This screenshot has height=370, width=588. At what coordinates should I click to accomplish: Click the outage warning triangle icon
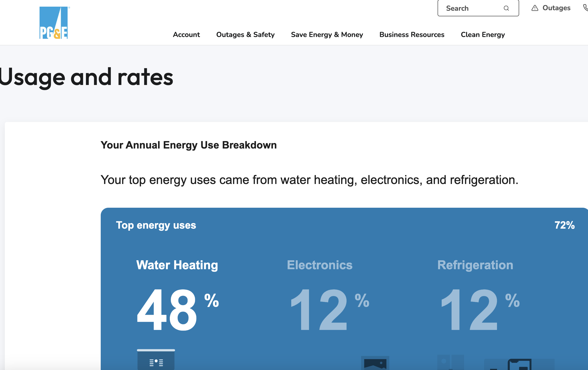pyautogui.click(x=535, y=8)
